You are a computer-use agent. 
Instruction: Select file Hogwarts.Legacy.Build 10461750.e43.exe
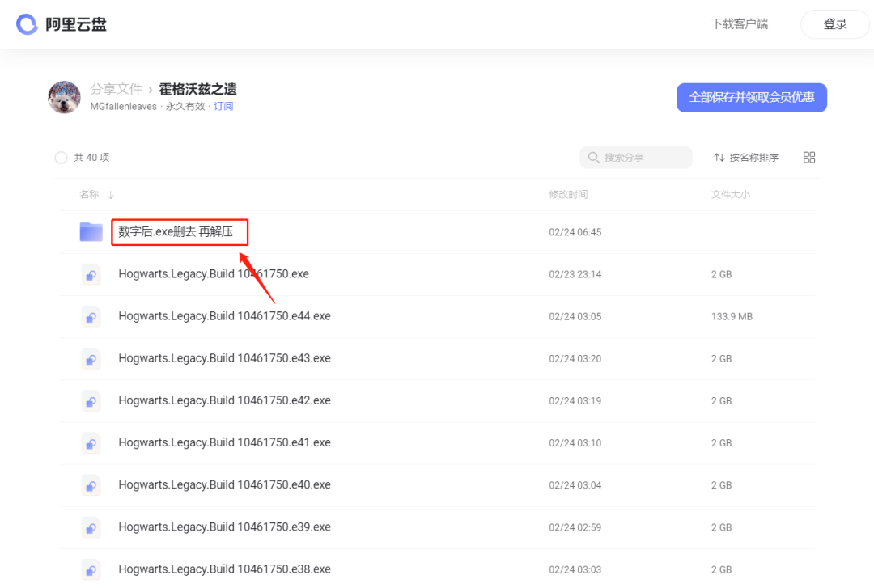click(225, 358)
